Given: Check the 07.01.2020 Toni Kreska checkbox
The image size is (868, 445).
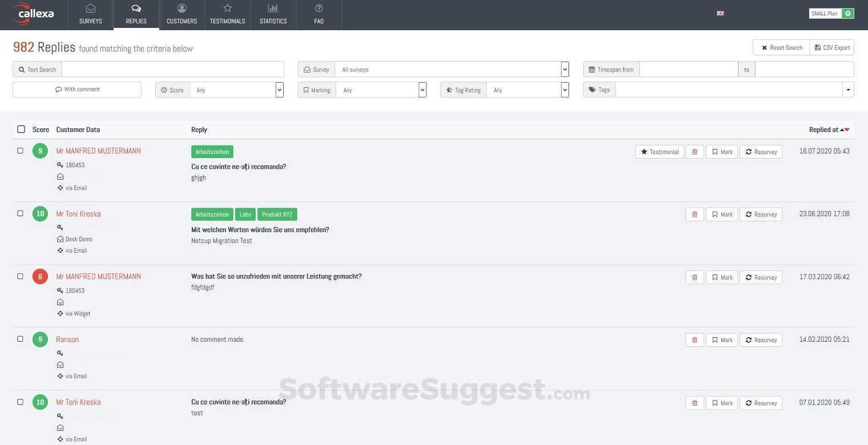Looking at the screenshot, I should click(21, 402).
